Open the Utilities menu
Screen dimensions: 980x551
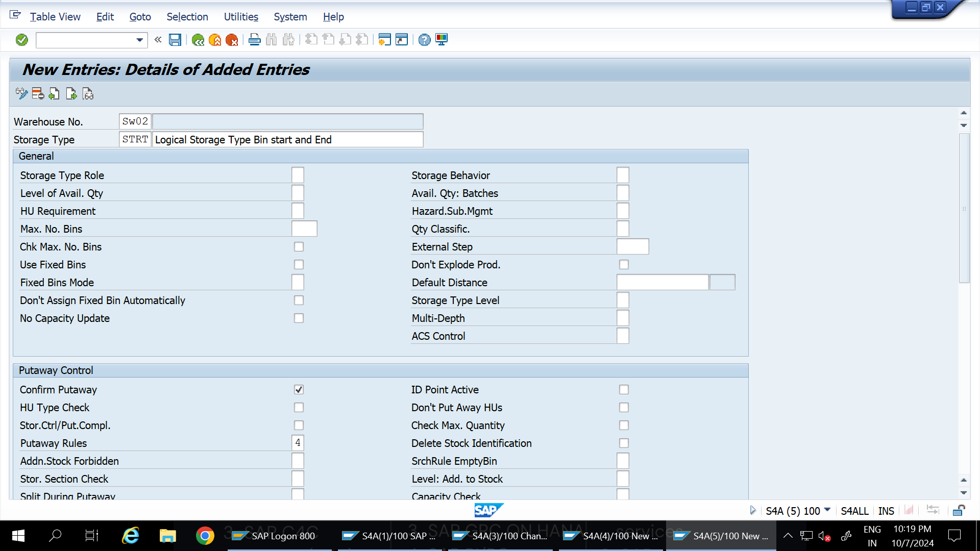(x=240, y=17)
